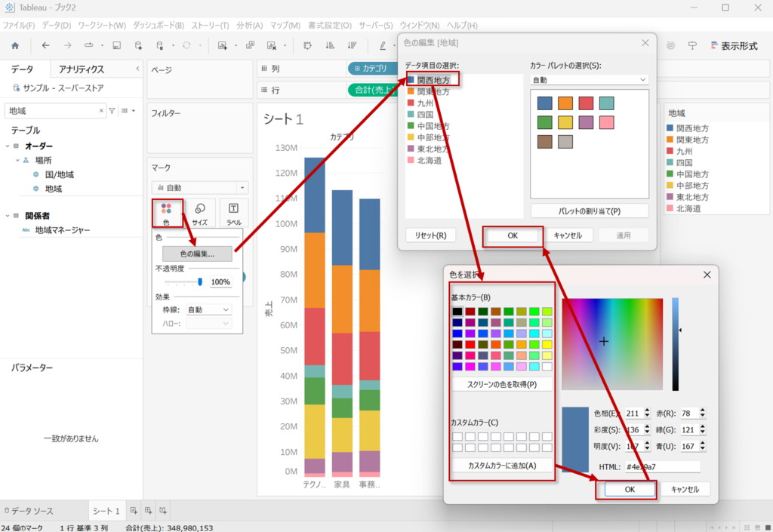
Task: Click the パレットの割り当て button
Action: coord(589,211)
